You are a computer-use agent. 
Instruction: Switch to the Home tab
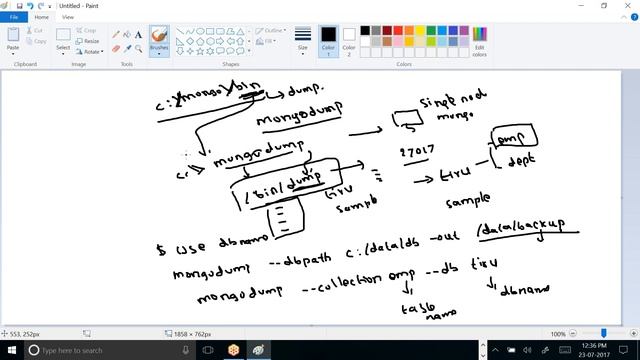42,17
